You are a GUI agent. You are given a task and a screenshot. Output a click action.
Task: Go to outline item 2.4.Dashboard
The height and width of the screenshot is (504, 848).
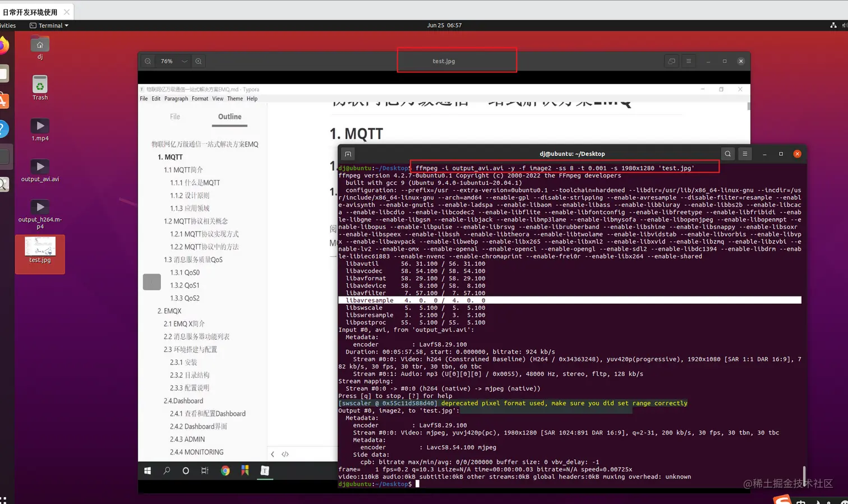183,401
